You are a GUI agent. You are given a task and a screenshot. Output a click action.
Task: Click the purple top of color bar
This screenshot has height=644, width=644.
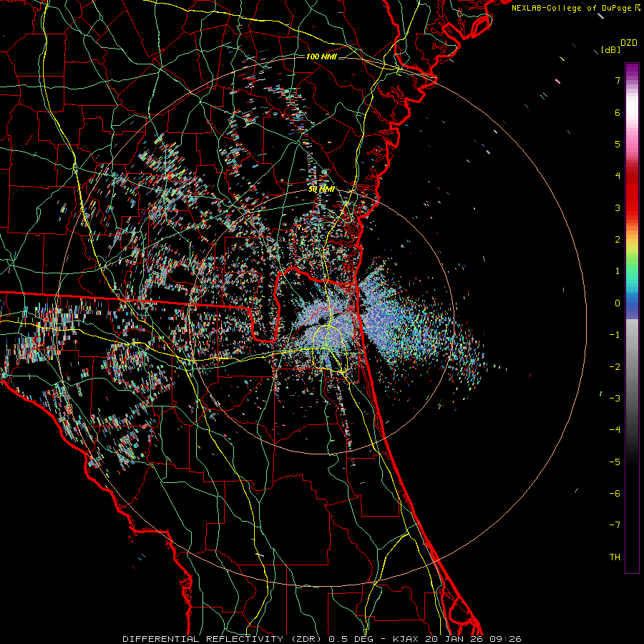point(632,70)
